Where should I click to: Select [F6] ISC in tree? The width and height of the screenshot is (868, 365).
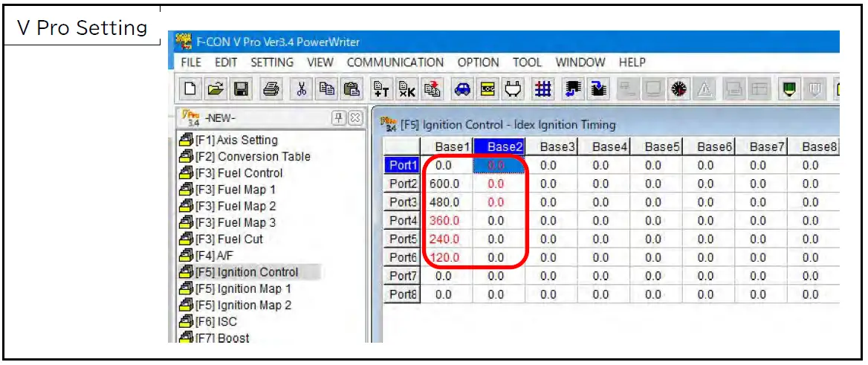tap(209, 322)
